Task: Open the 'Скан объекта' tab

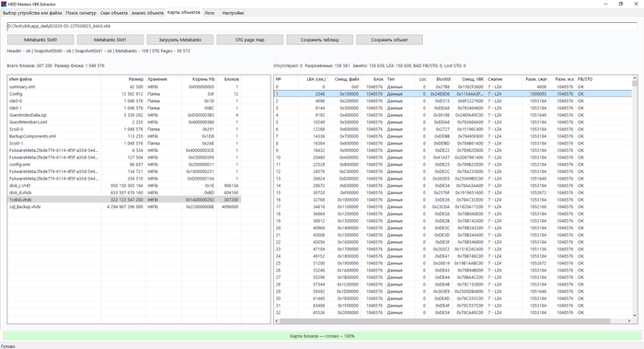Action: click(114, 13)
